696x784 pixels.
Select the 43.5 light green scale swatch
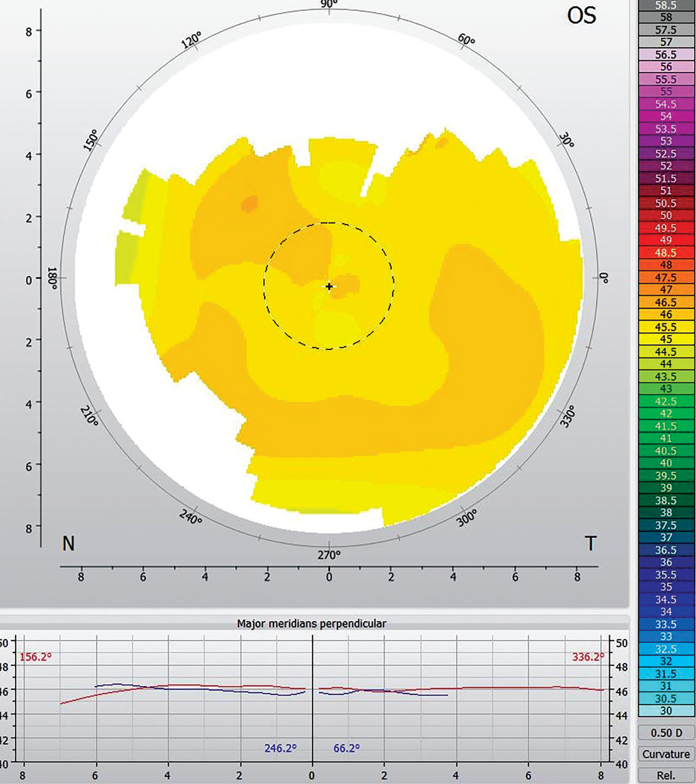[x=666, y=376]
